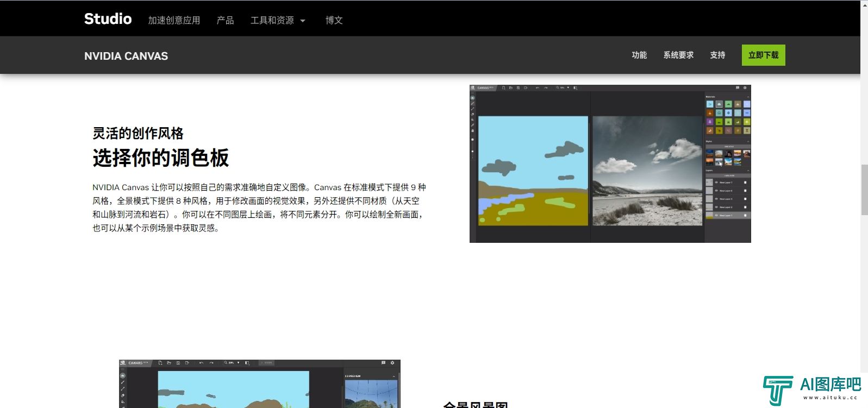
Task: Collapse the 3D Preview panel chevron
Action: tap(394, 376)
